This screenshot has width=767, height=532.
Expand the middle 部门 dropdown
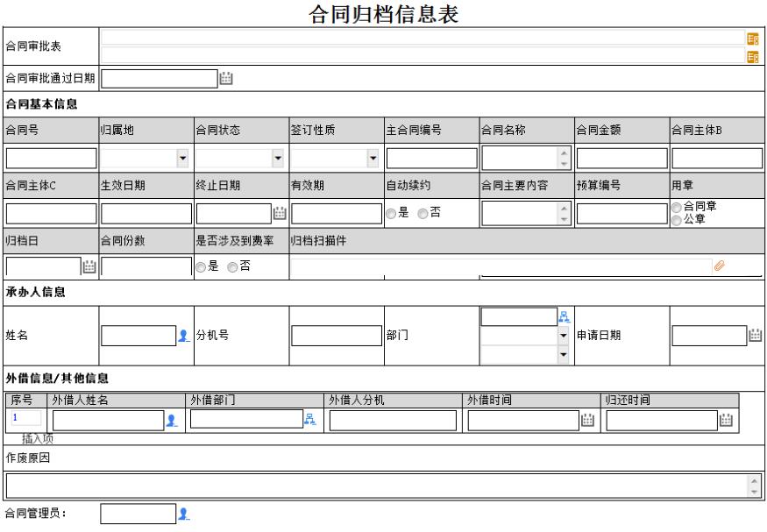pyautogui.click(x=564, y=336)
